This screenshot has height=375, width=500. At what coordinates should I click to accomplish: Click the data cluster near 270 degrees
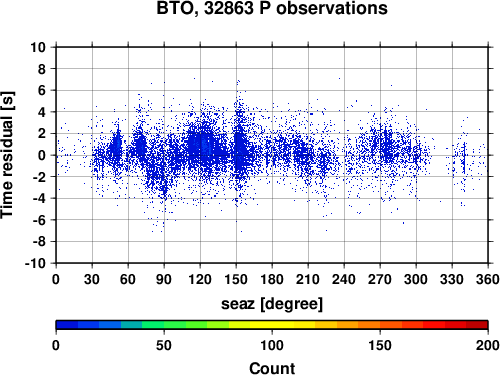(387, 145)
